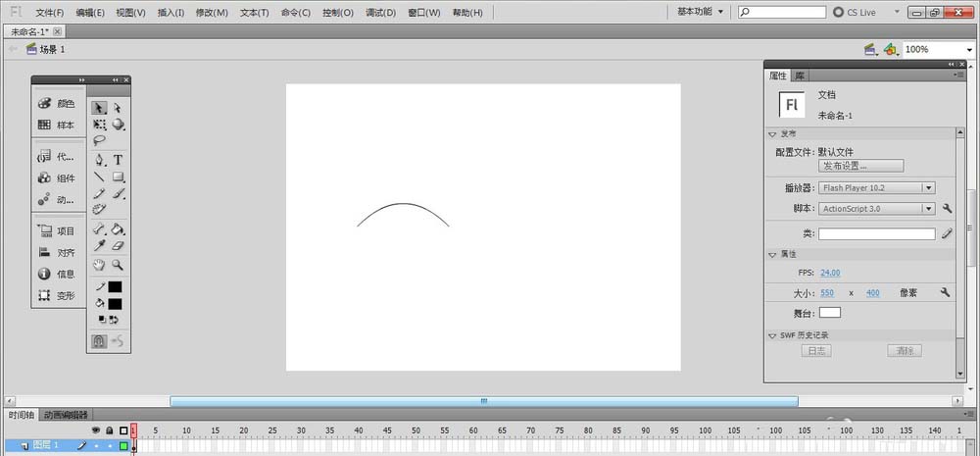Click the FPS value 24.00
The width and height of the screenshot is (980, 456).
click(830, 273)
